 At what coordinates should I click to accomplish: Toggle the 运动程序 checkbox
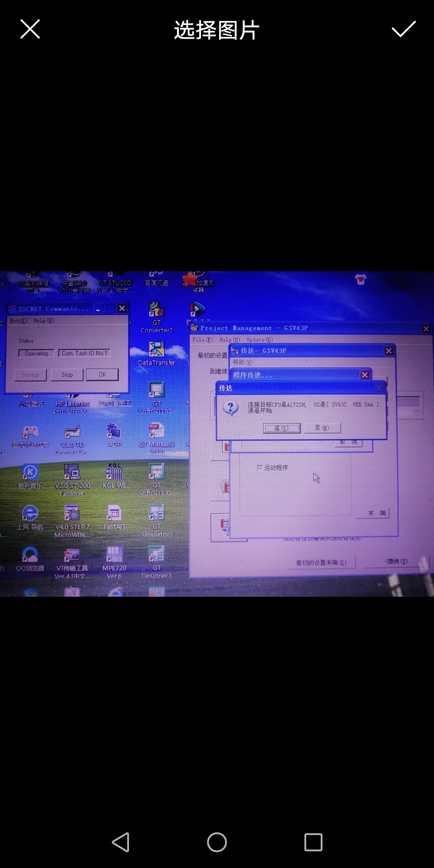(260, 468)
